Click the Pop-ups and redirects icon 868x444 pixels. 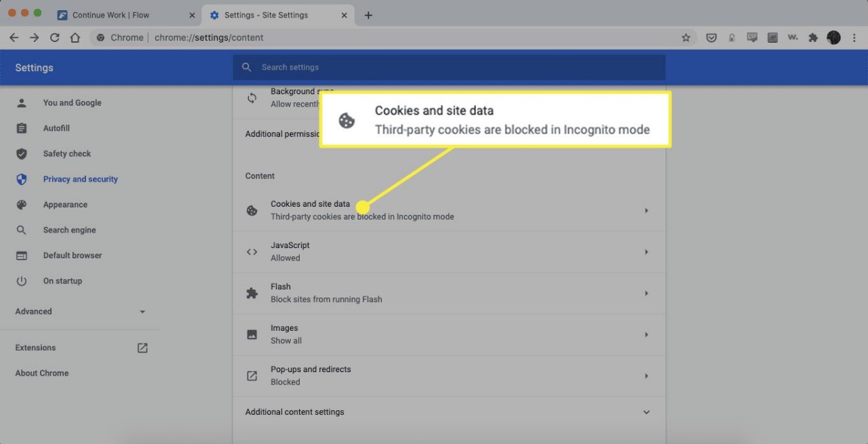pyautogui.click(x=252, y=376)
